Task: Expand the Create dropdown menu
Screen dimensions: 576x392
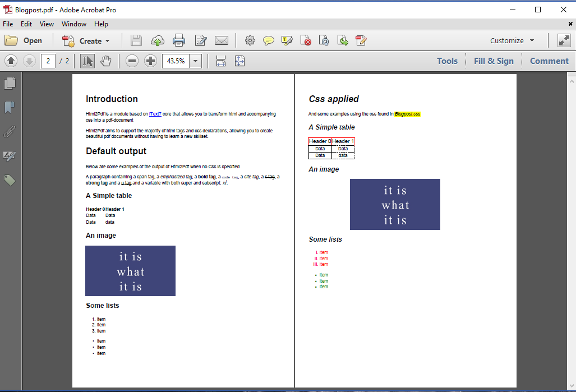Action: coord(107,41)
